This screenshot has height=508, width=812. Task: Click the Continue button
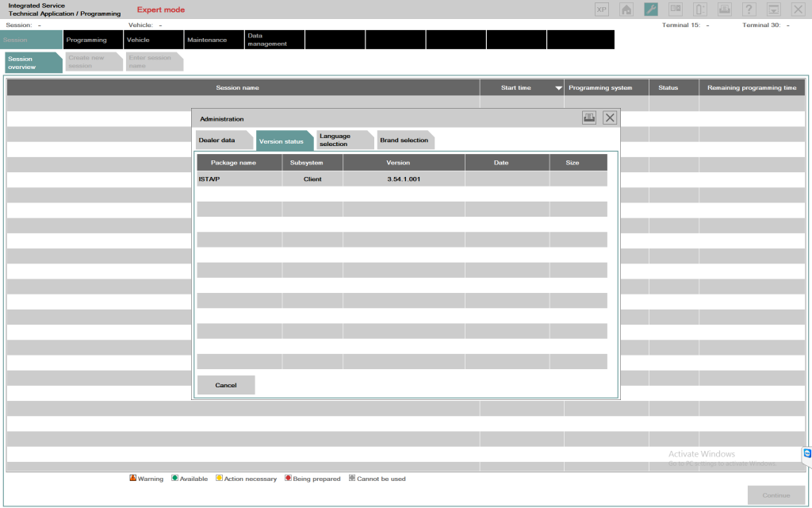(x=776, y=495)
